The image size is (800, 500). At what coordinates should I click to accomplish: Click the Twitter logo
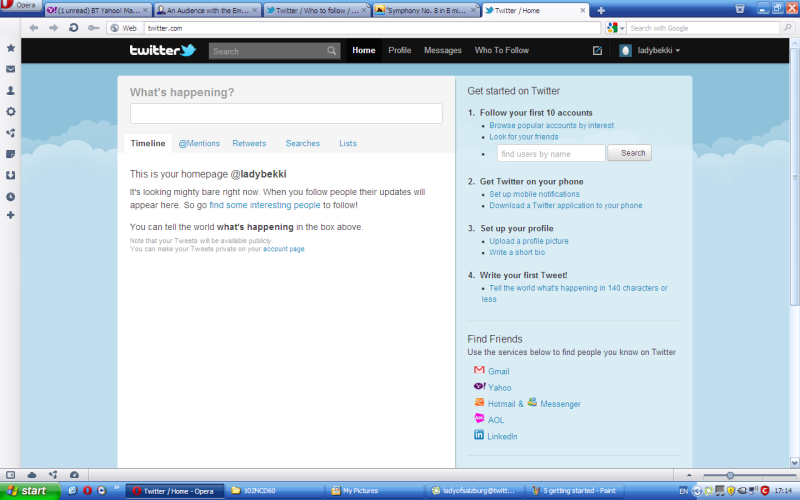point(163,50)
